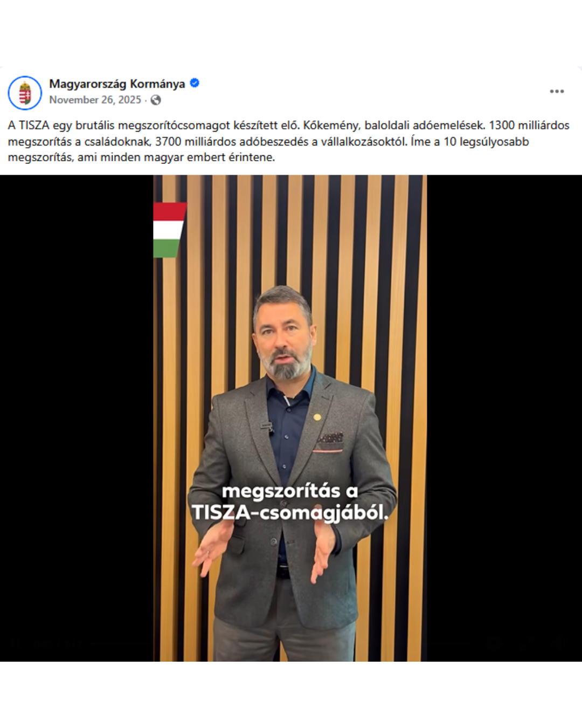Click the "TISZA-csomagjából" subtitle caption
The height and width of the screenshot is (728, 582).
click(x=290, y=512)
